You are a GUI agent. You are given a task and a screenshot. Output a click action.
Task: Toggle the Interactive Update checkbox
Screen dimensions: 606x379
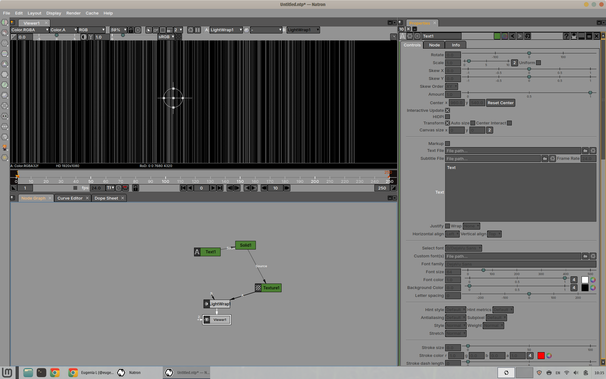pyautogui.click(x=448, y=110)
